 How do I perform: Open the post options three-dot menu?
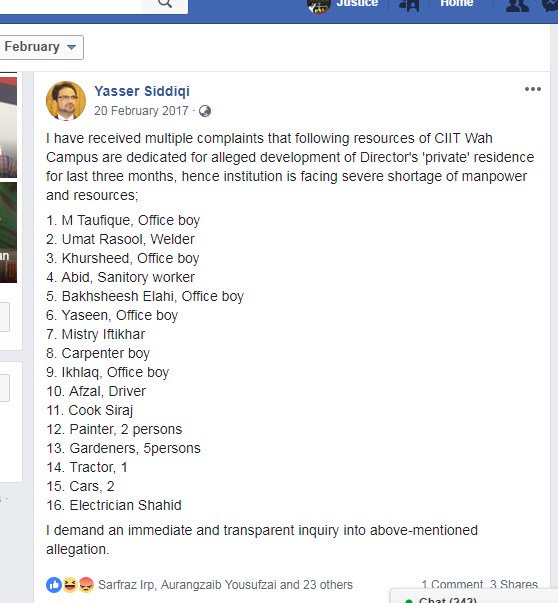533,89
